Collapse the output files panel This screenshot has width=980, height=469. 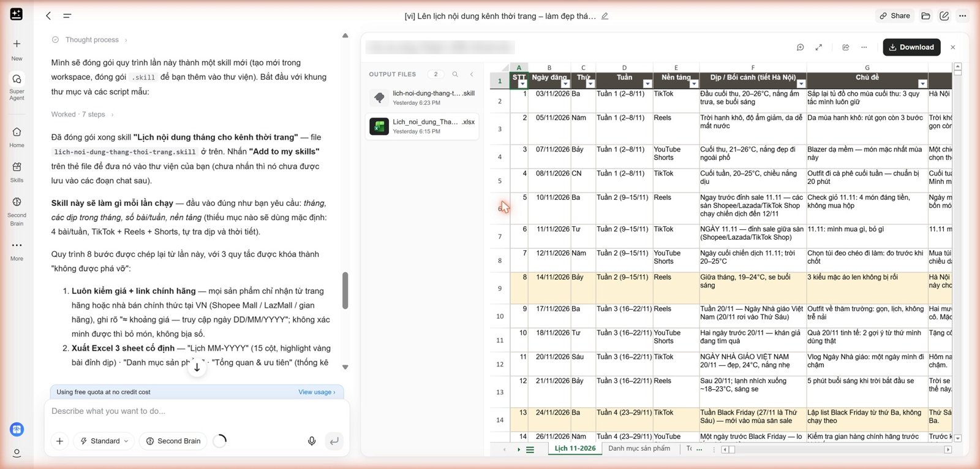[x=472, y=74]
